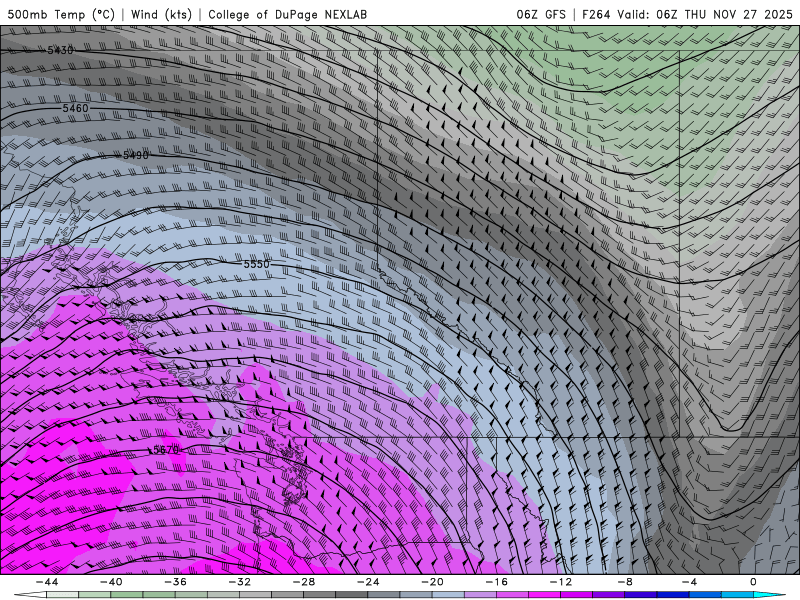Click 'College of DuPage NEXLAB' header text
The width and height of the screenshot is (800, 600).
click(287, 14)
